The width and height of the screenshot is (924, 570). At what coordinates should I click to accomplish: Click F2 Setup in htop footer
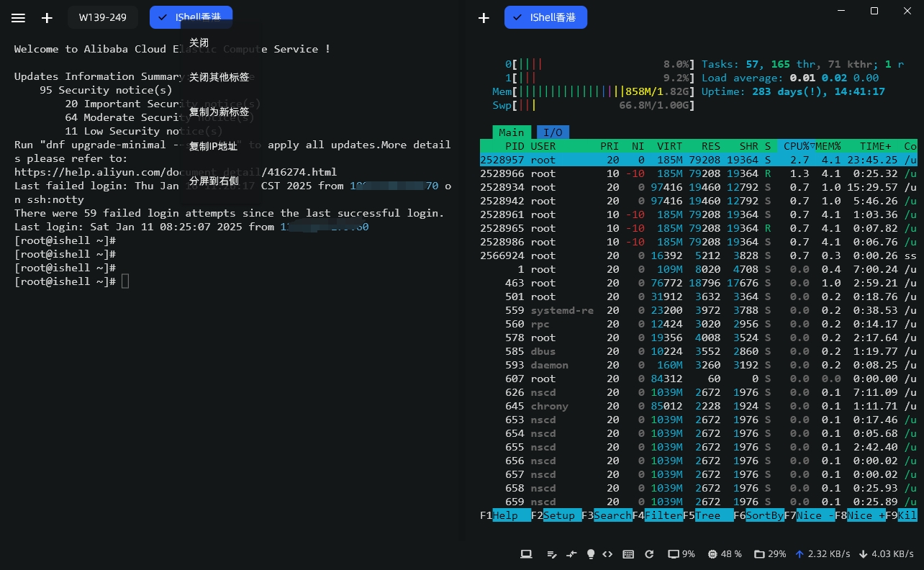point(556,515)
